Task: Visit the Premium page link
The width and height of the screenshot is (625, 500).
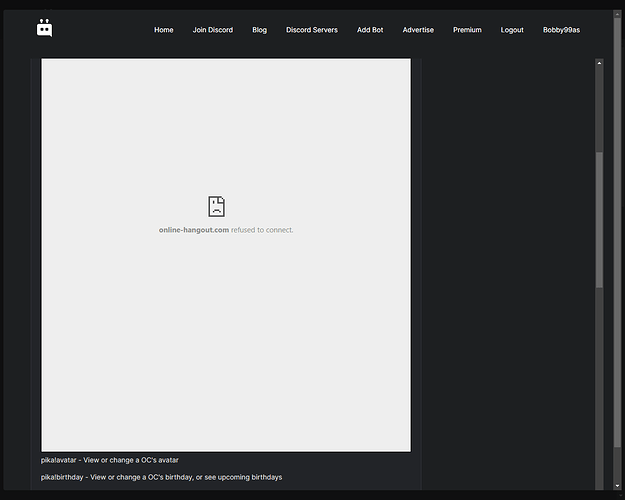Action: tap(467, 30)
